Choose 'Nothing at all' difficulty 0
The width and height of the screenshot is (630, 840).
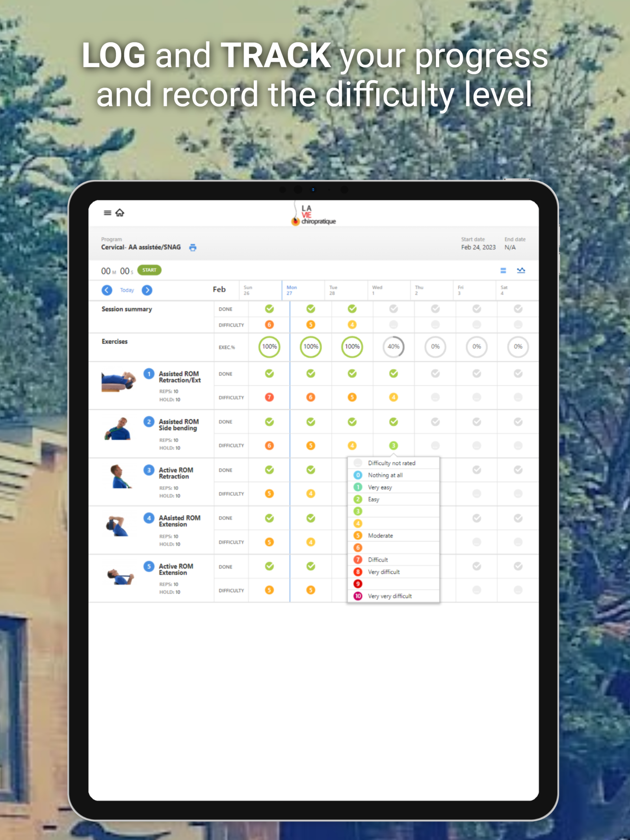[x=394, y=475]
